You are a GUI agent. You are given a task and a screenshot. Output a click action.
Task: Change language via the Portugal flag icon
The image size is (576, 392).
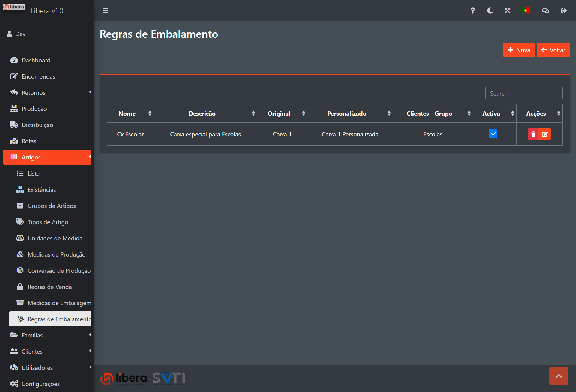click(526, 11)
